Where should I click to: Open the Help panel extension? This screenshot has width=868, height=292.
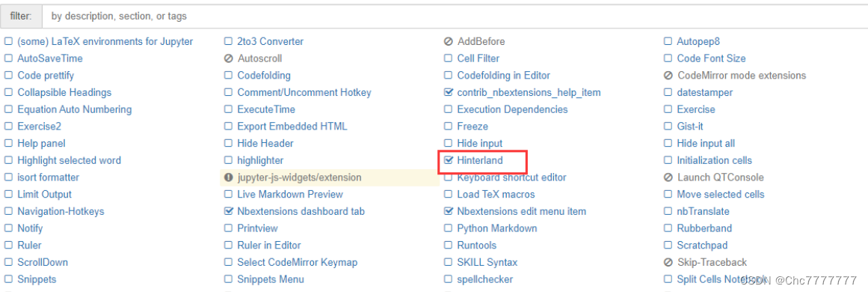pos(42,143)
